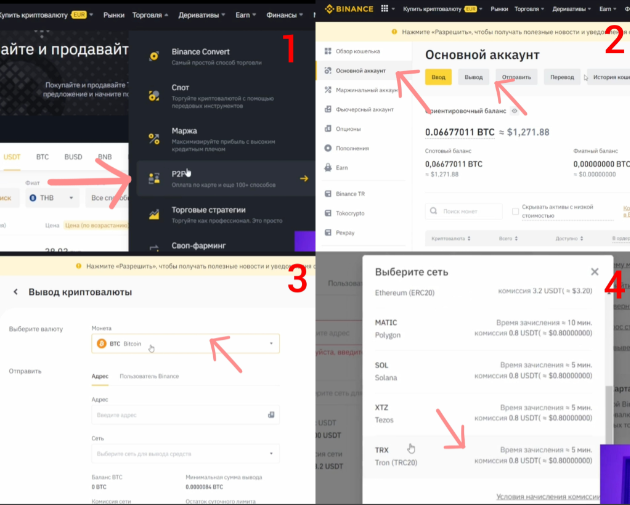The height and width of the screenshot is (505, 630).
Task: Sort the table by Доступно column
Action: [569, 239]
